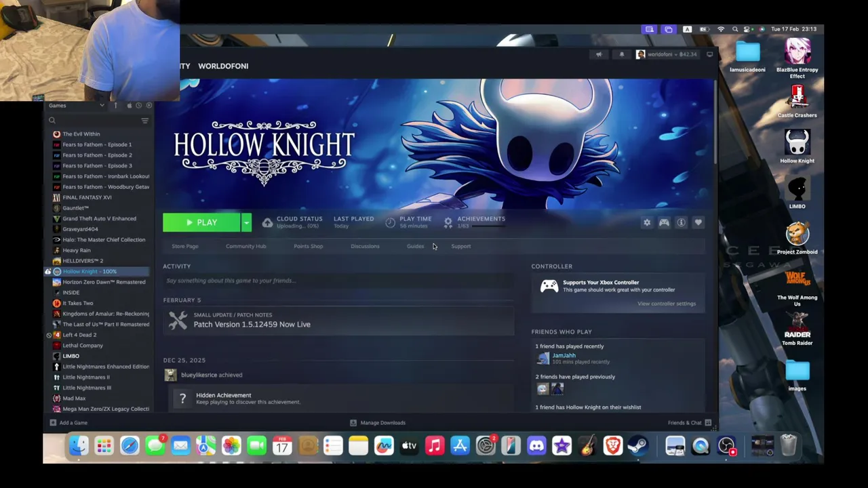Open Steam from the Dock
The height and width of the screenshot is (488, 868).
tap(638, 445)
